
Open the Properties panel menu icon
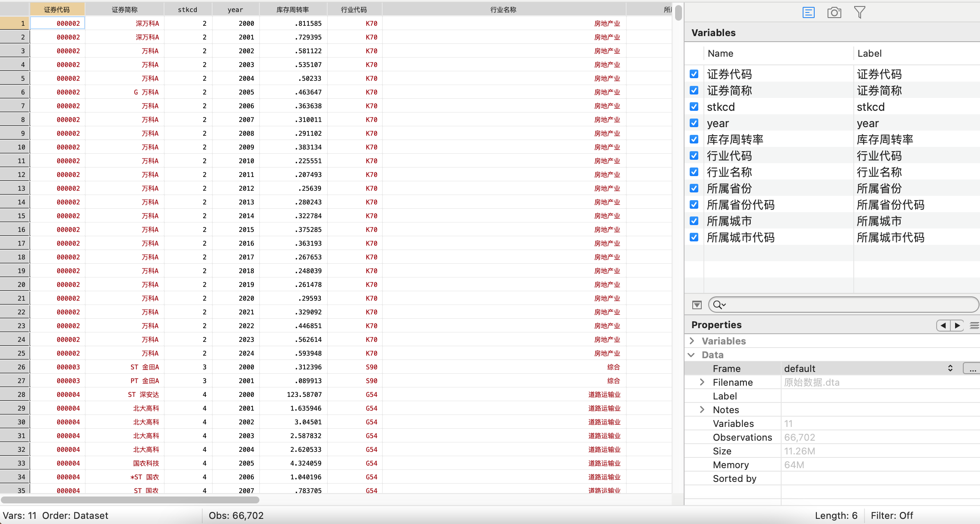pos(974,326)
